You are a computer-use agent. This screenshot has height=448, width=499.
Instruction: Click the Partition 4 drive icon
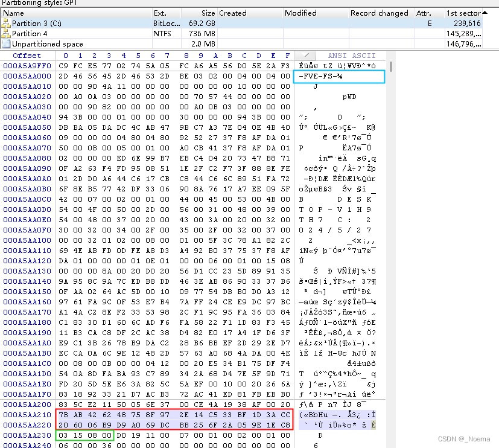tap(6, 33)
